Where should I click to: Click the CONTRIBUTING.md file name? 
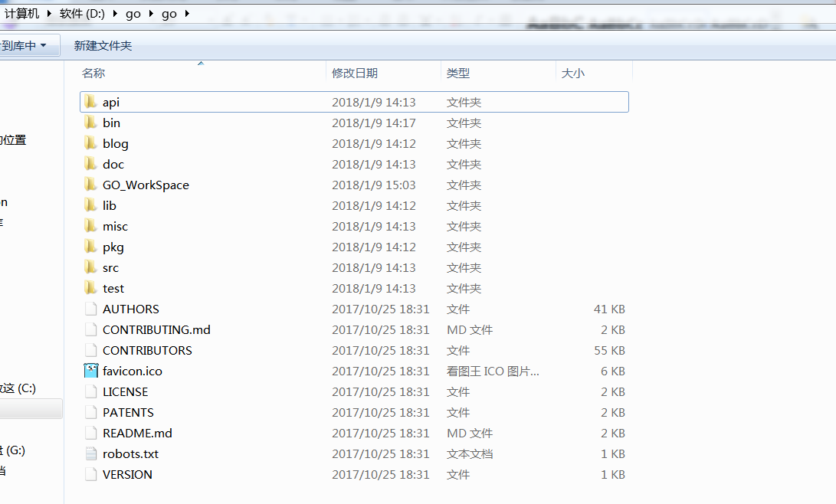pyautogui.click(x=156, y=330)
